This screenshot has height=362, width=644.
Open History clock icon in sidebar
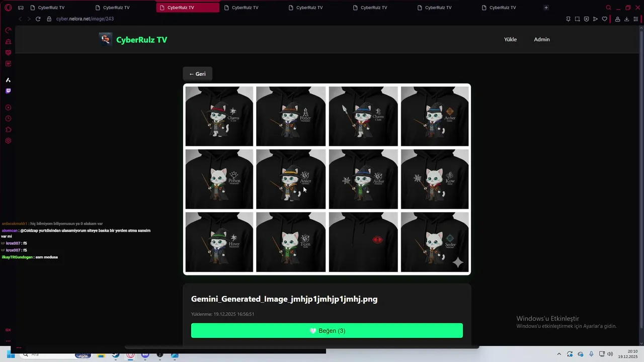[x=8, y=119]
